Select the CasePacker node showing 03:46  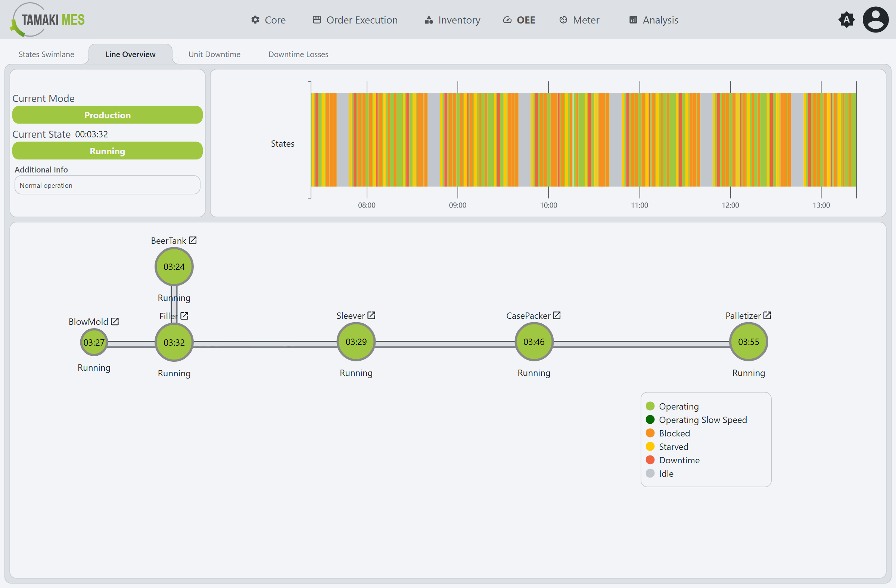point(534,342)
